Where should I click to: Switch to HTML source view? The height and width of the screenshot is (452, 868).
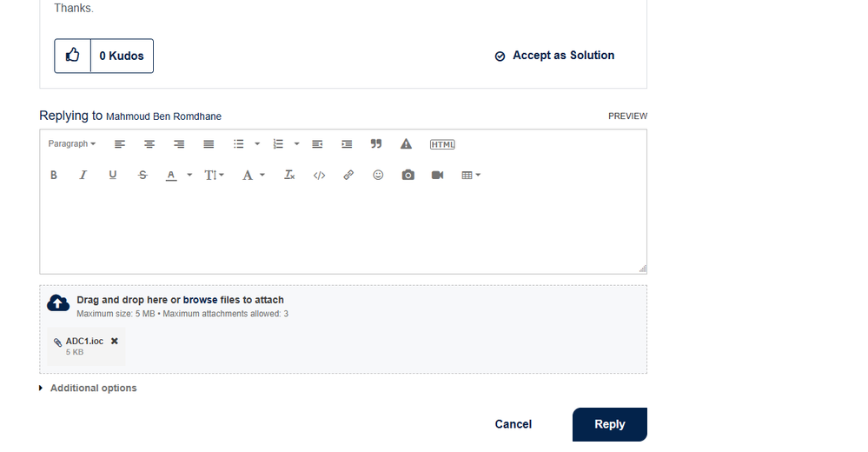(x=442, y=144)
